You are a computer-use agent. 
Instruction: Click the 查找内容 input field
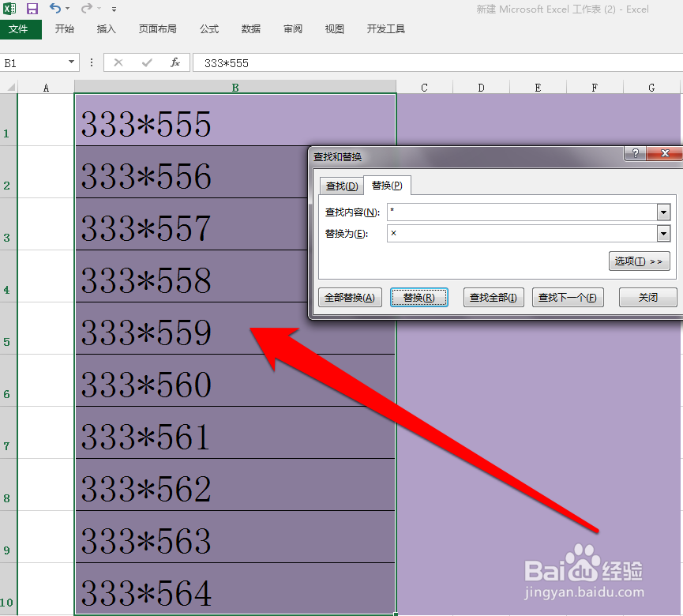tap(522, 212)
